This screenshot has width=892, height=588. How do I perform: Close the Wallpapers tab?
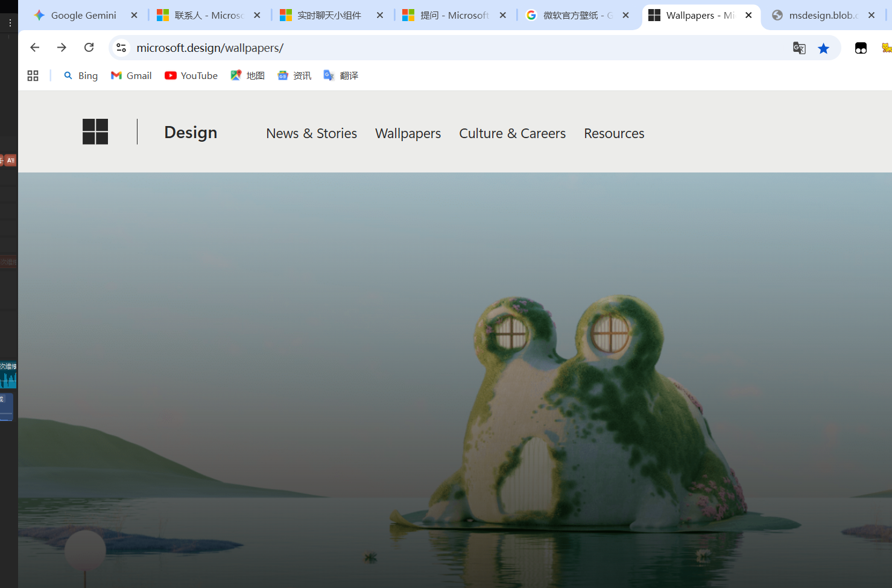point(749,15)
